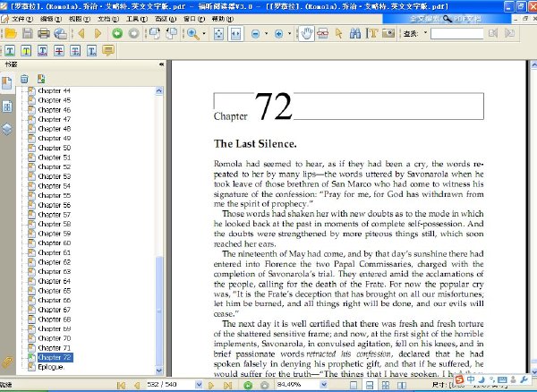Viewport: 537px width, 392px height.
Task: Open the page thumbnails panel in the sidebar
Action: (x=7, y=107)
